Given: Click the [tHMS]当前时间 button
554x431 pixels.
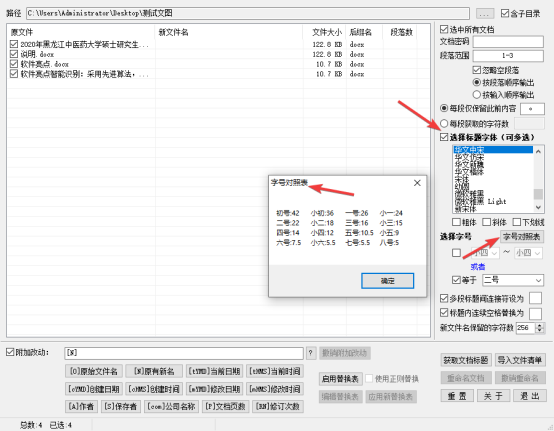Looking at the screenshot, I should [x=275, y=371].
